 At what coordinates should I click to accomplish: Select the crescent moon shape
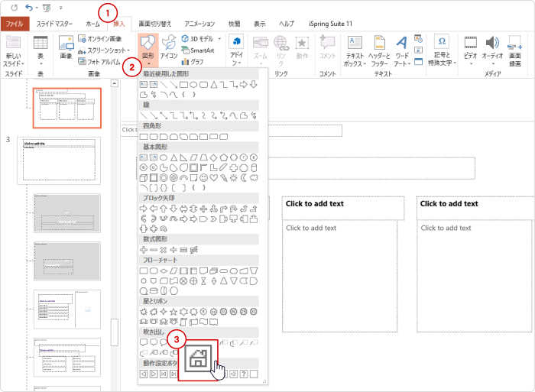point(244,178)
